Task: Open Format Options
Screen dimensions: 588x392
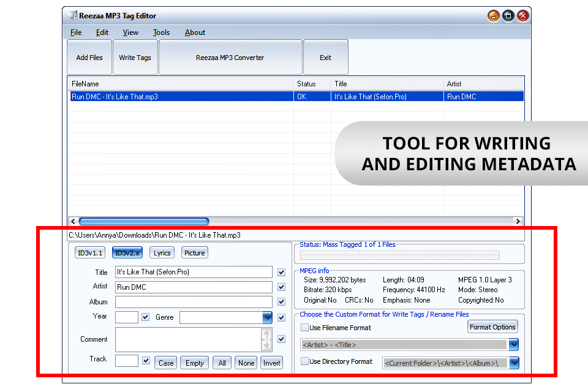Action: [x=492, y=327]
